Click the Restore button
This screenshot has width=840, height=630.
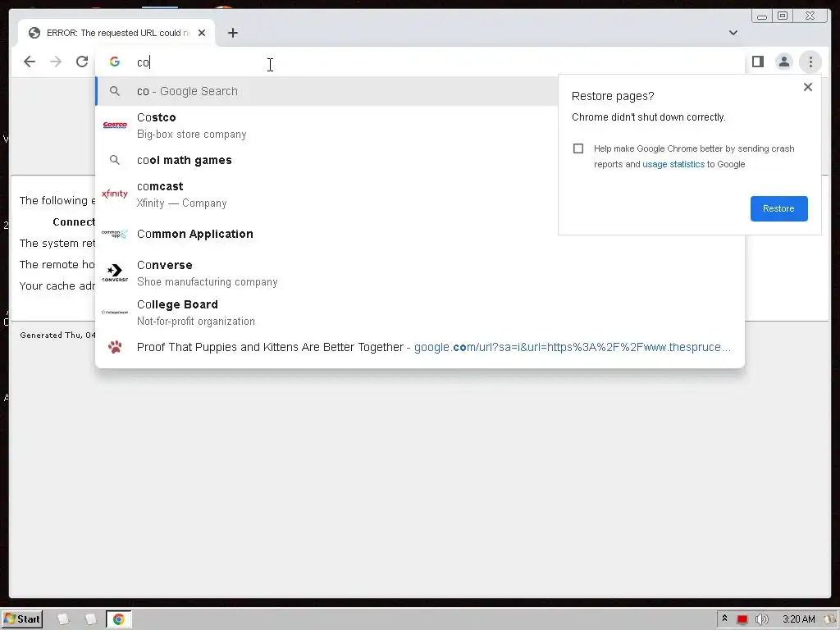pos(778,208)
